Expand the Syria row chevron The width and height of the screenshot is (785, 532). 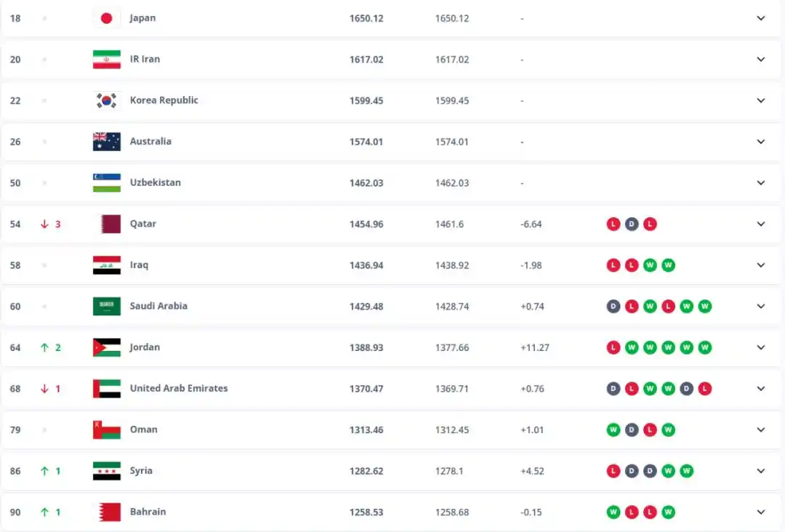(761, 471)
